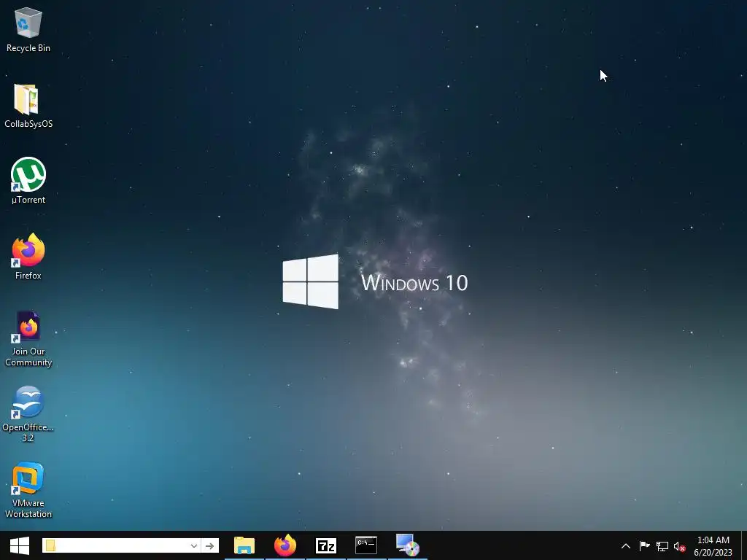Open the computer and disc taskbar icon
Screen dimensions: 747x560
tap(407, 545)
